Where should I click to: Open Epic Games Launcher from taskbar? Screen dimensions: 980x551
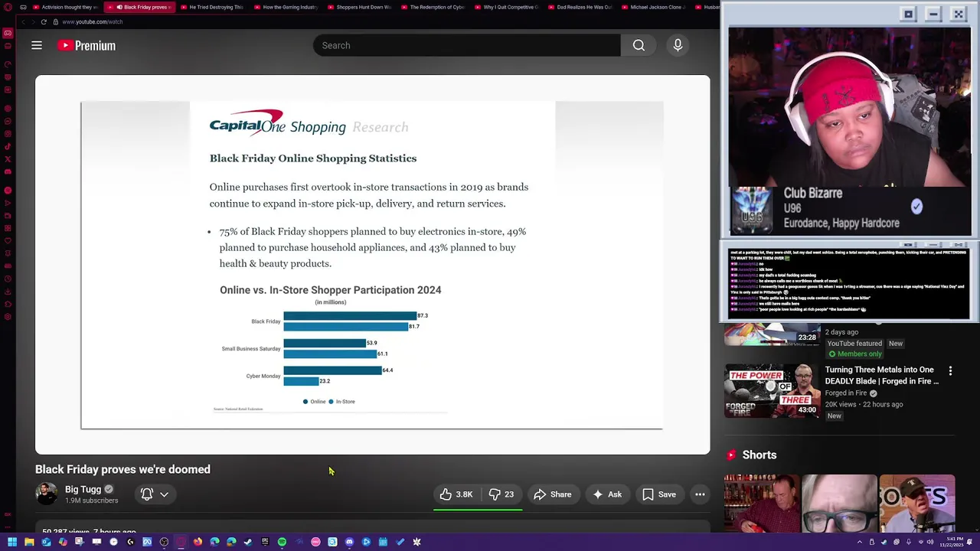tap(265, 542)
